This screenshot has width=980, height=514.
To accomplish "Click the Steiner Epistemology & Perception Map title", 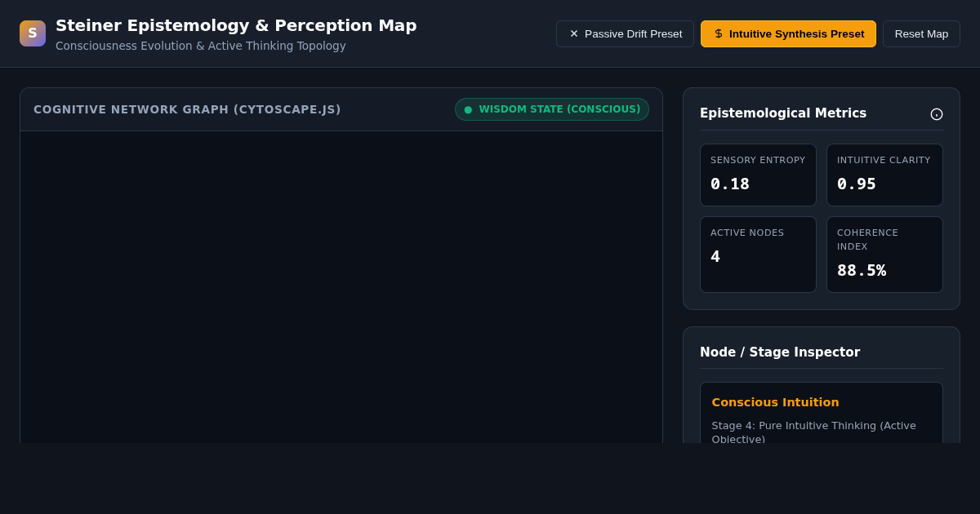I will pyautogui.click(x=236, y=25).
